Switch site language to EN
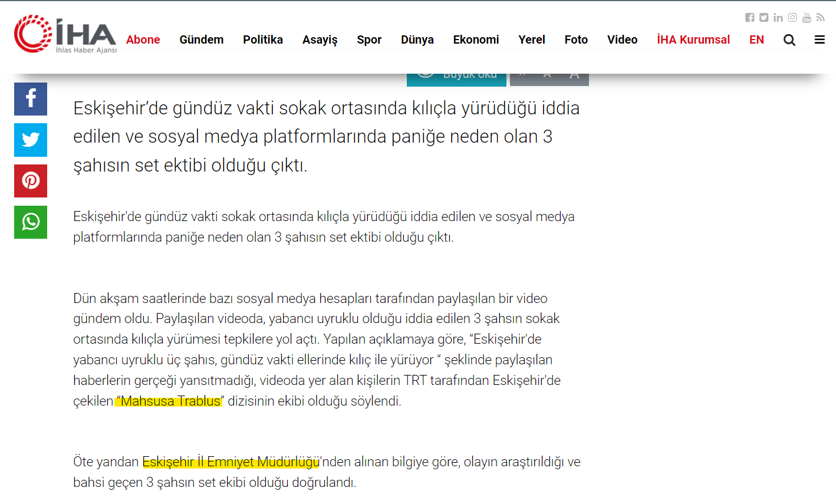Viewport: 836px width, 504px height. 756,40
